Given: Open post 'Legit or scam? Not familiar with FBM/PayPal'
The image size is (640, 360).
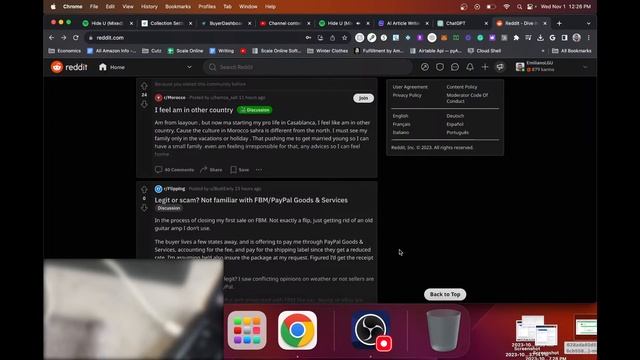Looking at the screenshot, I should (x=251, y=200).
